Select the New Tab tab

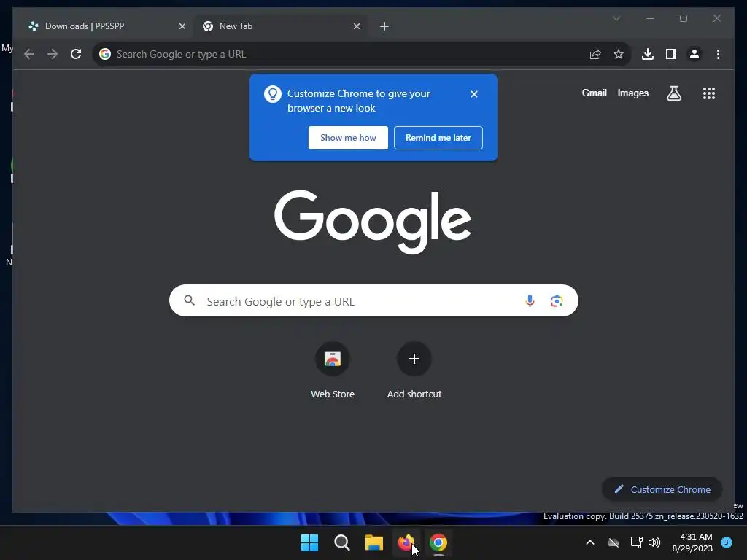(x=281, y=26)
